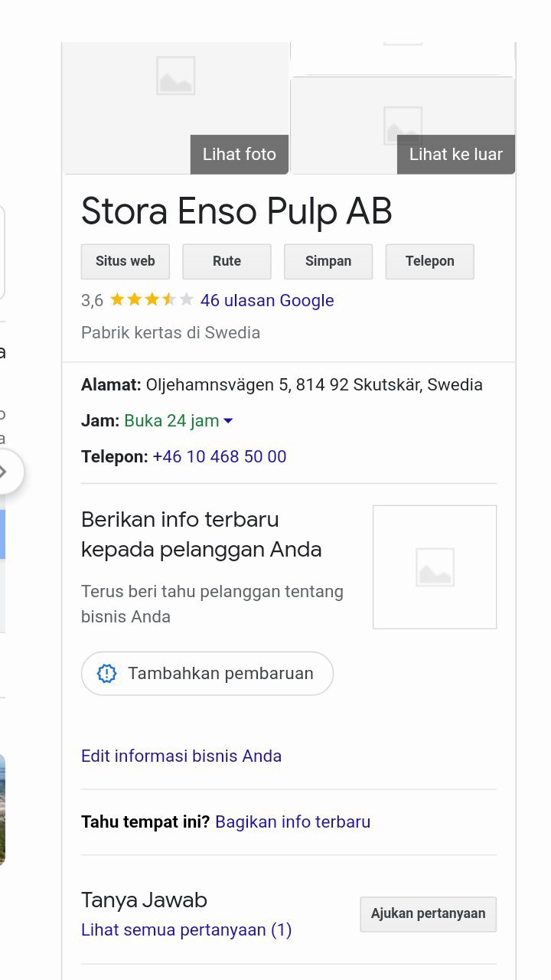
Task: Open Lihat semua pertanyaan (1) link
Action: click(x=187, y=929)
